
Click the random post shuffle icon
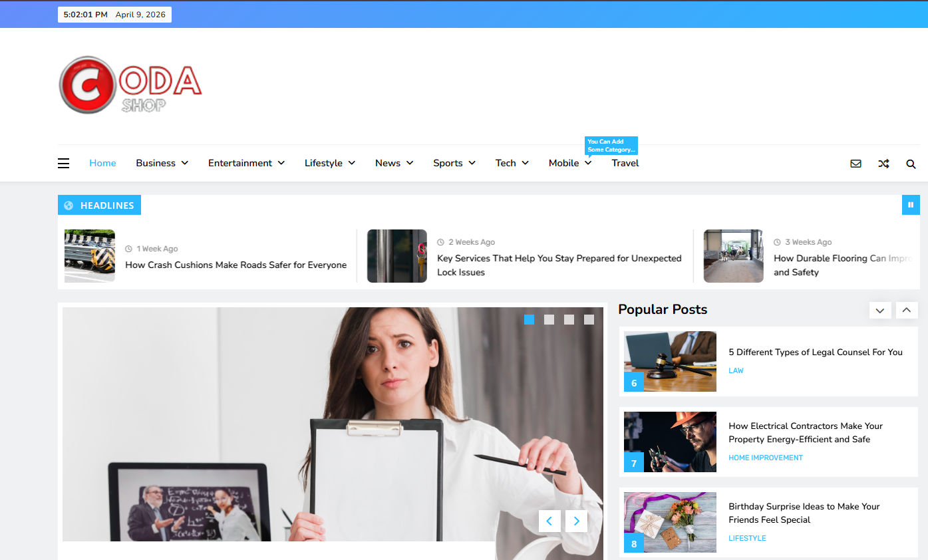pos(883,164)
